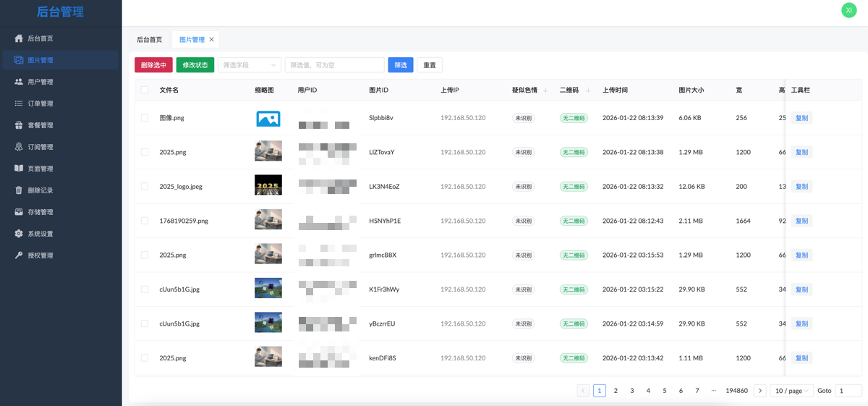Click the key icon beside 授权管理
The image size is (868, 406).
pos(19,255)
